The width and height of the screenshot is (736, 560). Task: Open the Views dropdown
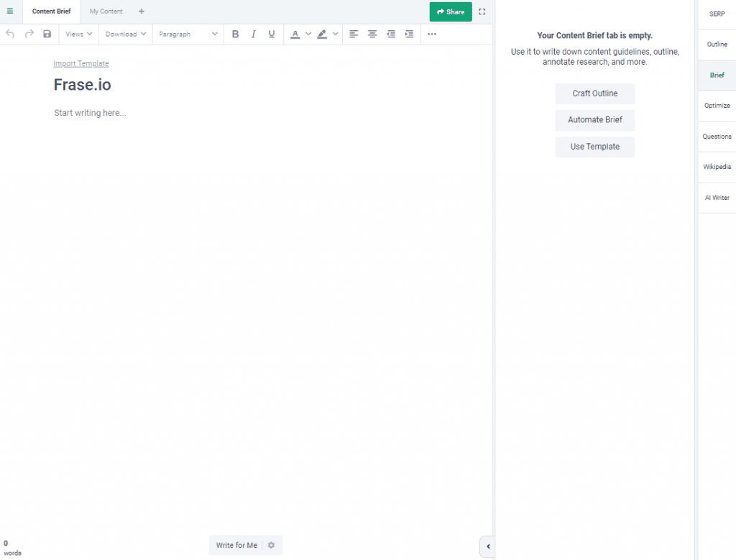[79, 34]
